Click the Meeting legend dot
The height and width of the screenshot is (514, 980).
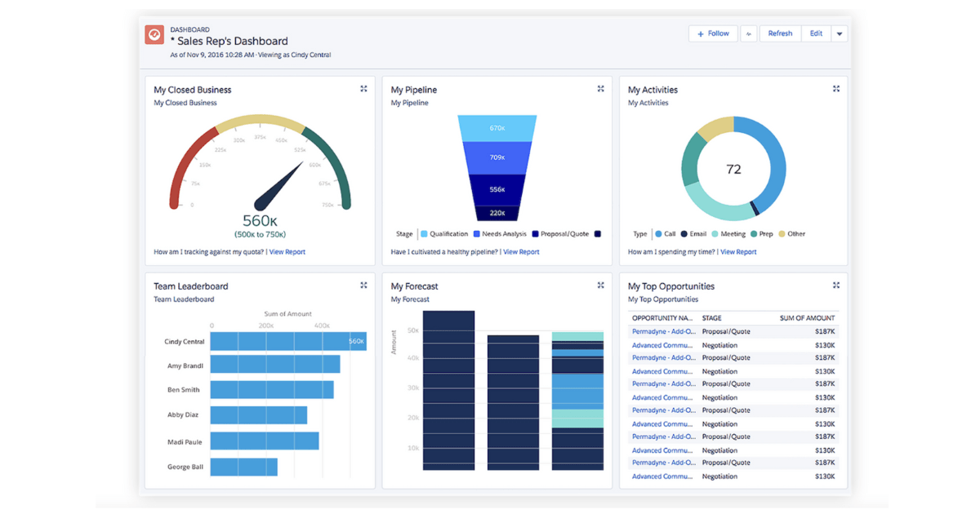point(715,234)
